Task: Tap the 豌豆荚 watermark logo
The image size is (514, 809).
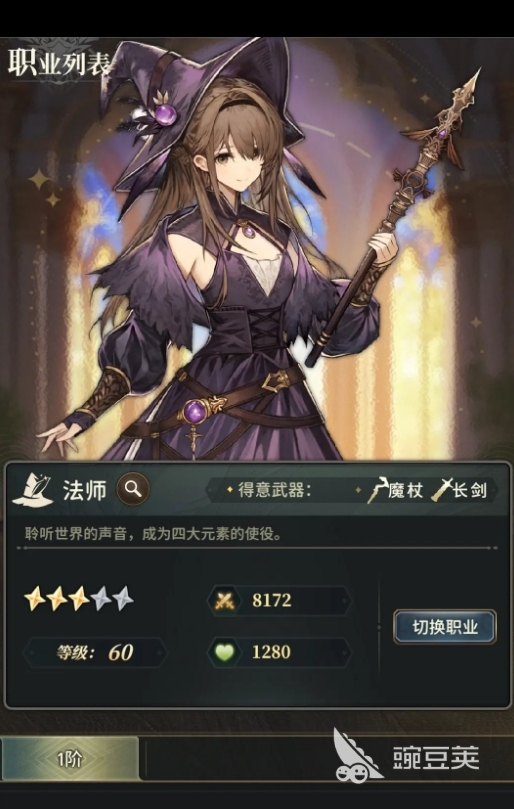Action: (407, 757)
